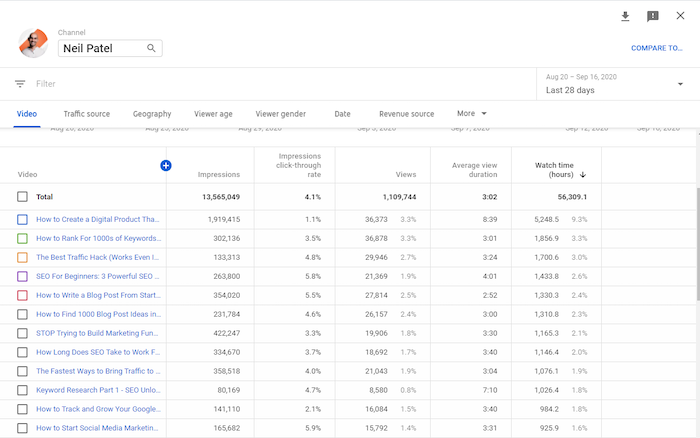The image size is (700, 438).
Task: Open the Date tab
Action: coord(342,114)
